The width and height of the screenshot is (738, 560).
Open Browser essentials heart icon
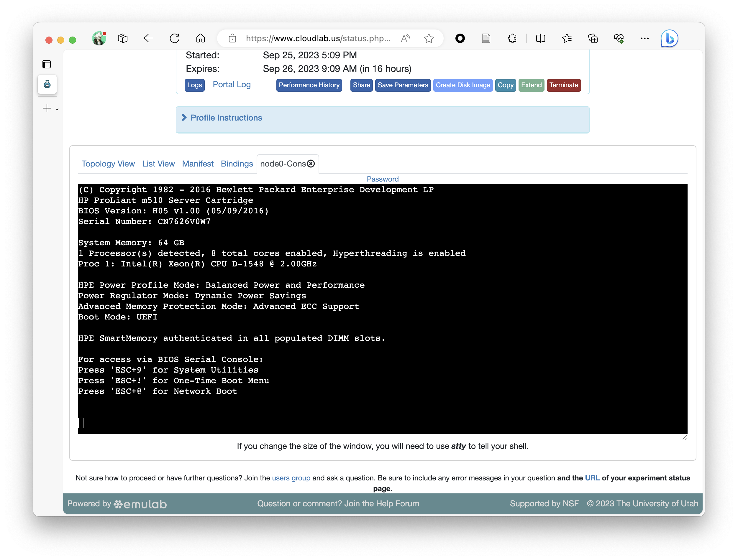[x=619, y=38]
